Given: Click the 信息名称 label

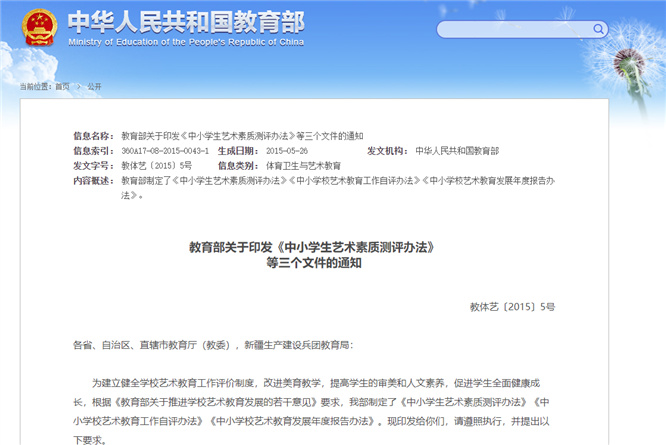Looking at the screenshot, I should 93,136.
